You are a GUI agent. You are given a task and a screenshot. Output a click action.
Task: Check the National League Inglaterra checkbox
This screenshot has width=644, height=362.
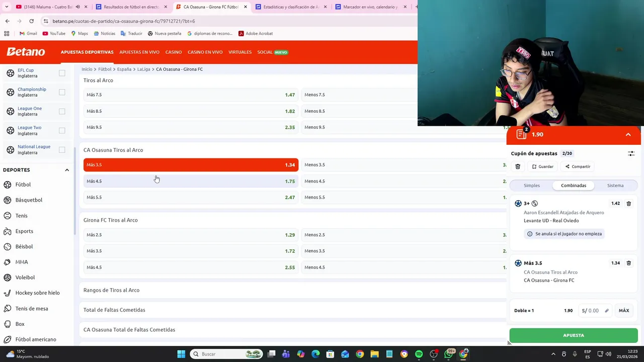coord(62,149)
